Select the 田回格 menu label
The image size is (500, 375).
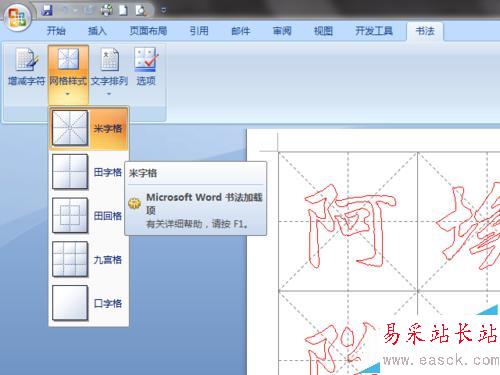pos(108,216)
